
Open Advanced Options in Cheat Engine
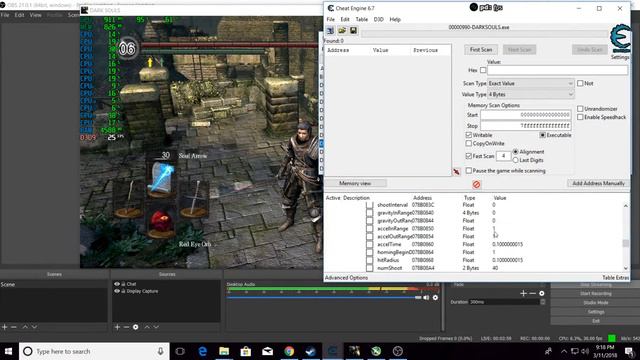pyautogui.click(x=346, y=278)
